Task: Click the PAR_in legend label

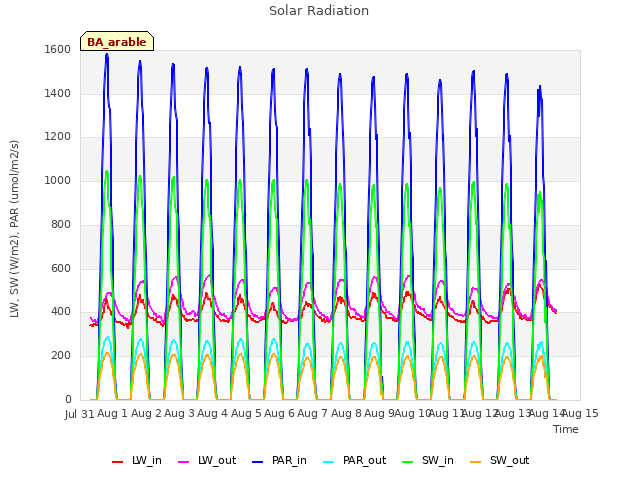Action: point(289,460)
